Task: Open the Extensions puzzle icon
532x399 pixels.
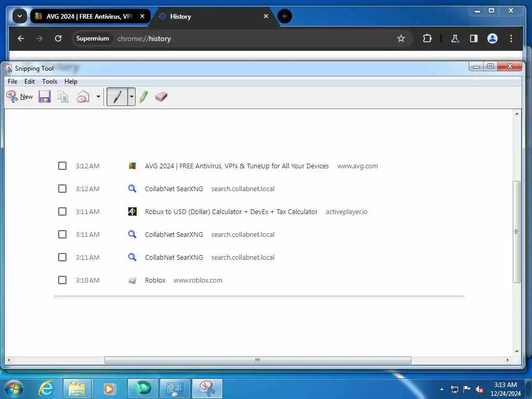Action: [427, 38]
